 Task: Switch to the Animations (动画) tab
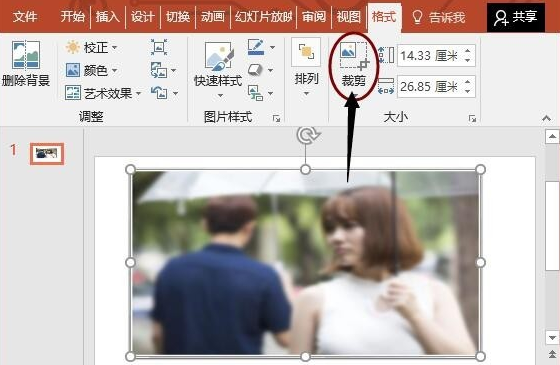212,16
